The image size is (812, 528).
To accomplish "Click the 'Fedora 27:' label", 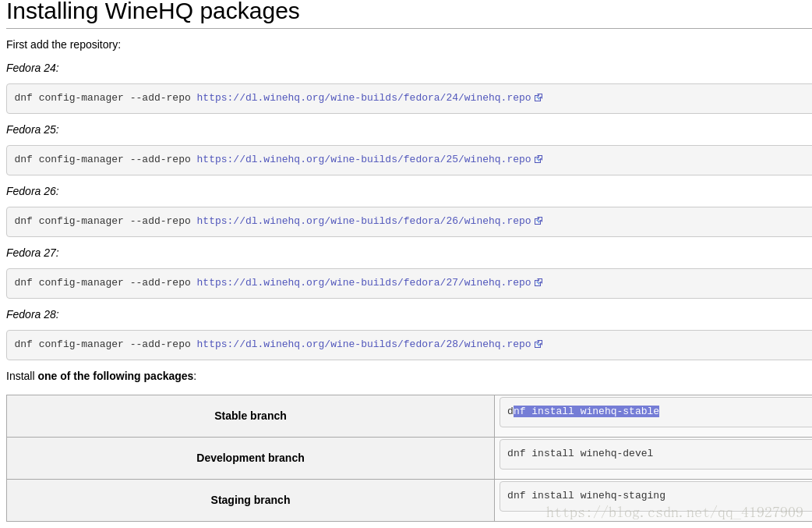I will click(33, 253).
